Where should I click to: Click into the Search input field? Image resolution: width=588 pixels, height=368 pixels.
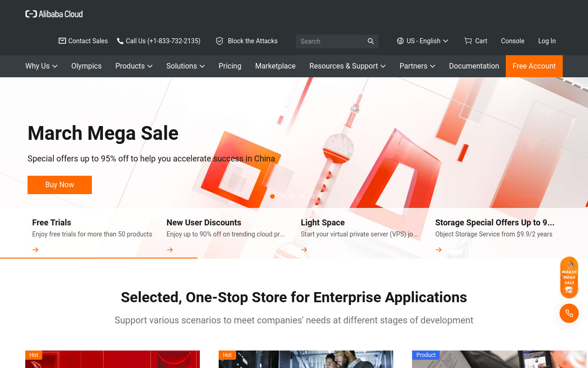pyautogui.click(x=332, y=41)
